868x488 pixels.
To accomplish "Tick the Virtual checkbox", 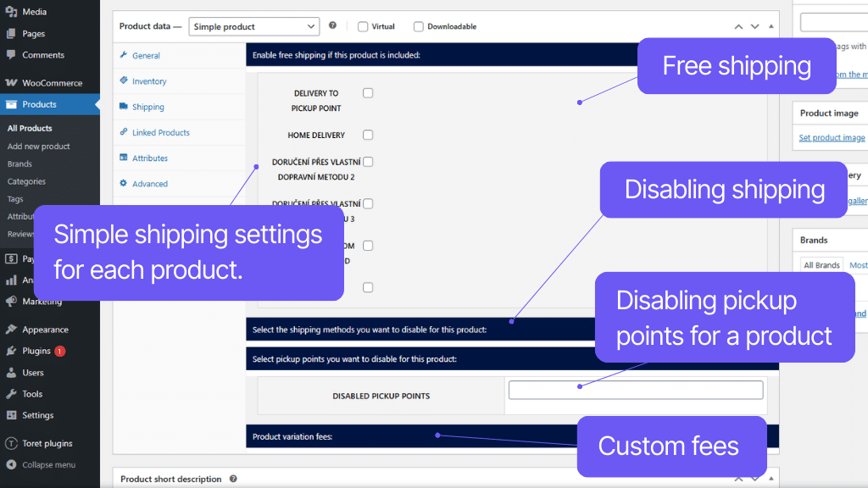I will (363, 26).
